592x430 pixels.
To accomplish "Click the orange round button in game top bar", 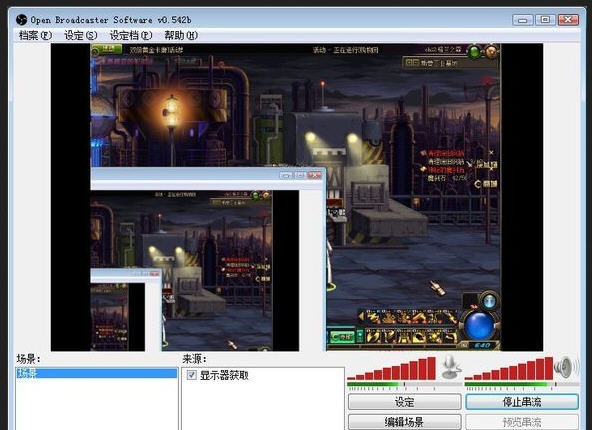I will (x=491, y=52).
